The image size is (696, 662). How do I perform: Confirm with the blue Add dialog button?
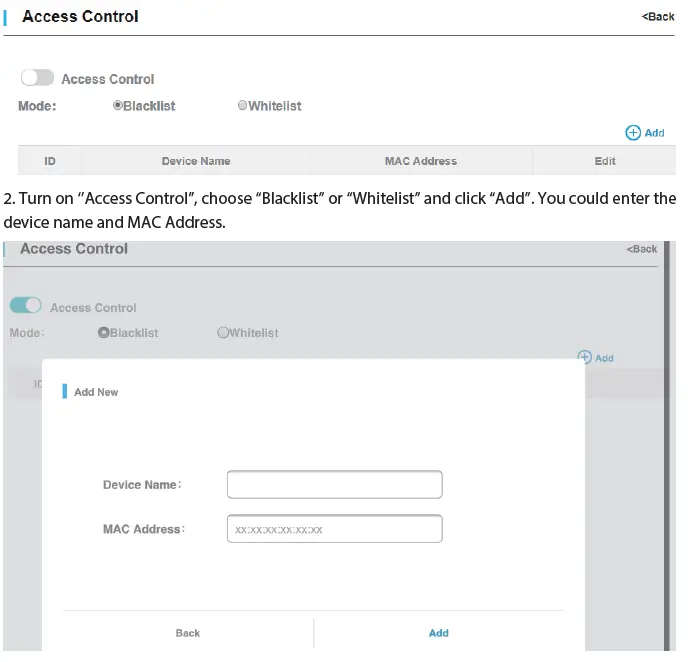[x=438, y=633]
